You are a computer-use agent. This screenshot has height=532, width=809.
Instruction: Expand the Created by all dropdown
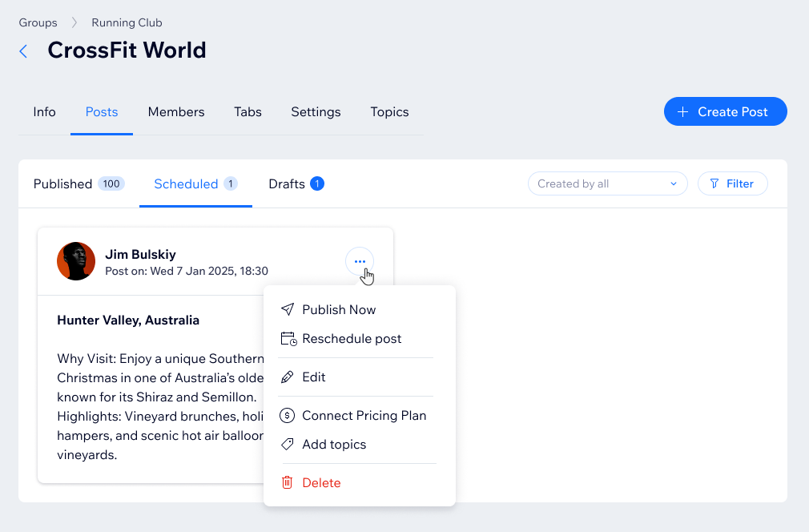coord(607,183)
